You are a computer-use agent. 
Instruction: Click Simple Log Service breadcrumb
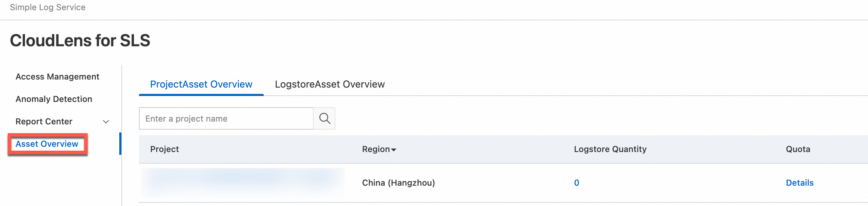point(48,7)
